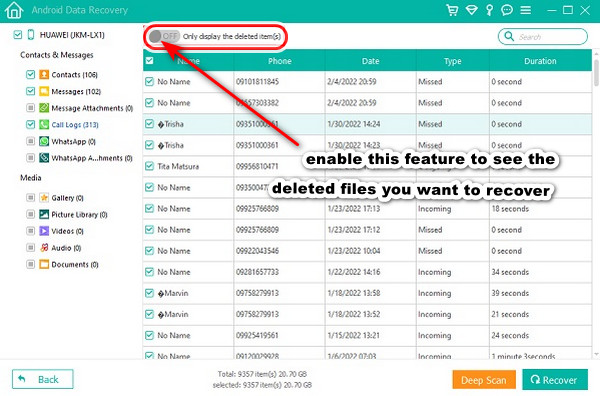Click the HUAWEI phone device icon
This screenshot has height=396, width=600.
pos(31,35)
